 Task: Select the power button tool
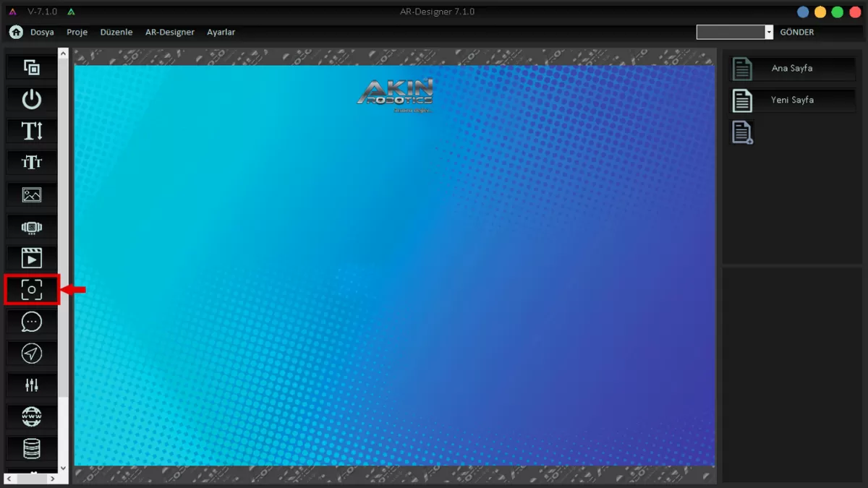(32, 100)
